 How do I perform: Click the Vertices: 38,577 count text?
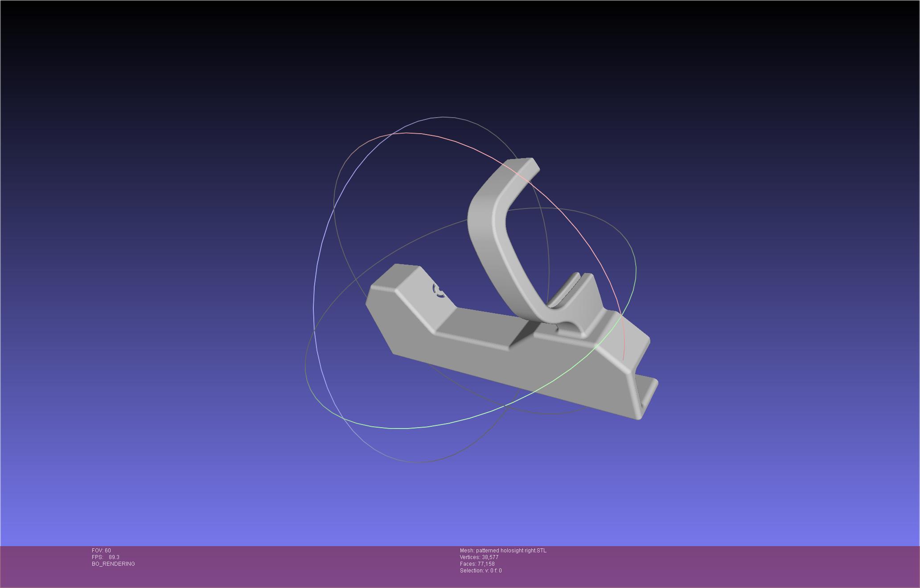(x=479, y=557)
